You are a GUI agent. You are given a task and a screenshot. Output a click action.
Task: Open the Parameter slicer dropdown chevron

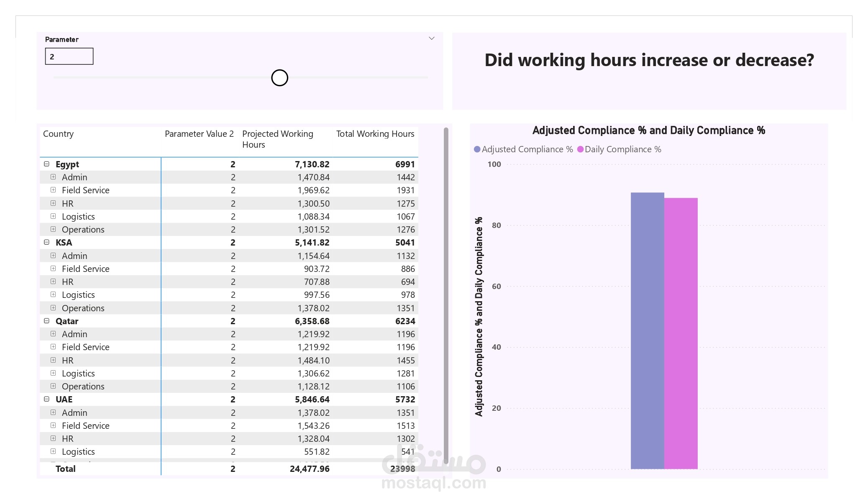pos(432,38)
